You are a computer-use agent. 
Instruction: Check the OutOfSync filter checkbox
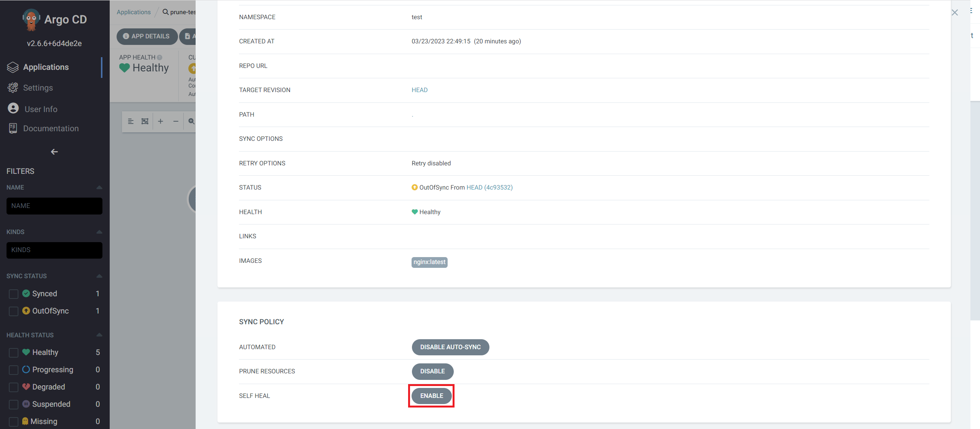click(13, 311)
